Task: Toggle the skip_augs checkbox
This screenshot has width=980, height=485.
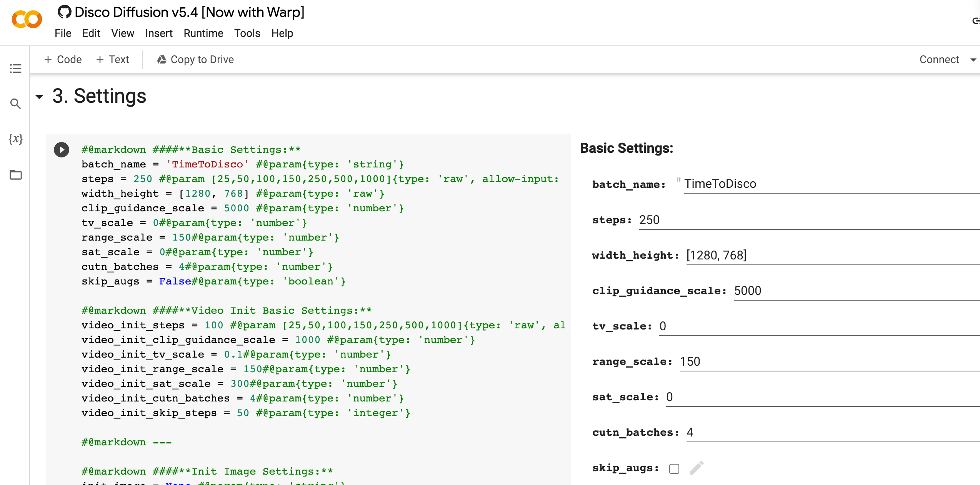Action: (675, 467)
